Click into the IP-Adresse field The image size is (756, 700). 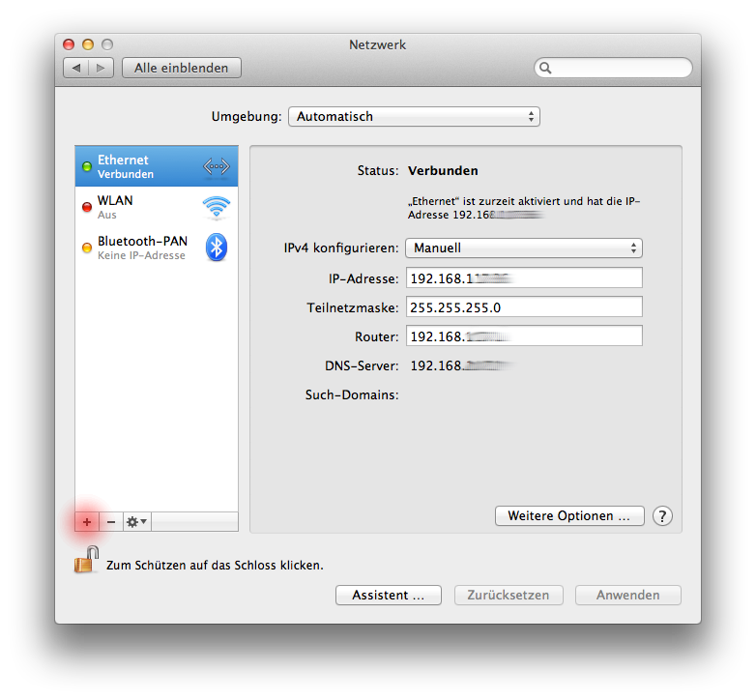pos(523,278)
